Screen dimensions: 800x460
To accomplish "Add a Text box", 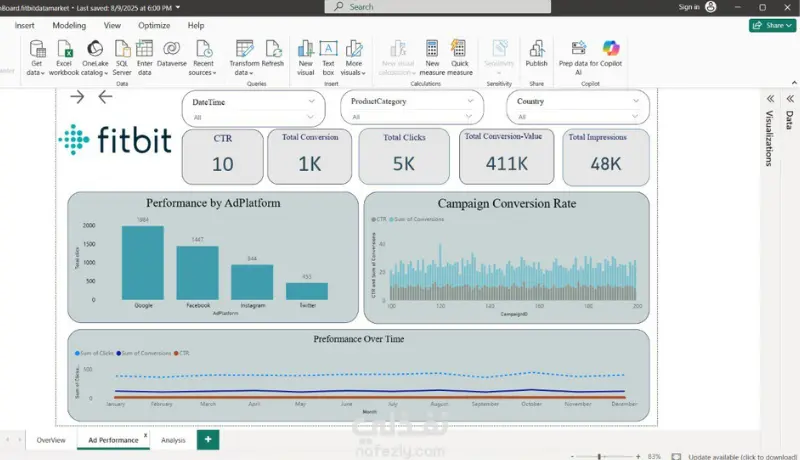I will (x=328, y=58).
